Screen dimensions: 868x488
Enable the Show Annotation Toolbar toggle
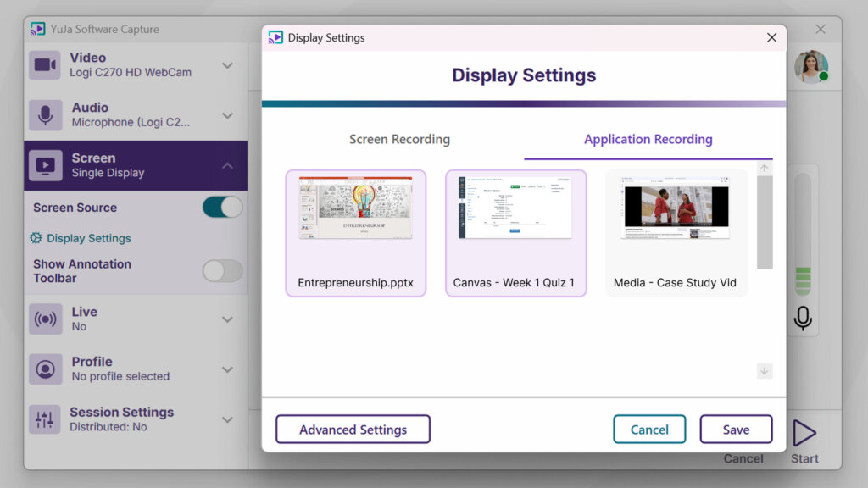[222, 271]
